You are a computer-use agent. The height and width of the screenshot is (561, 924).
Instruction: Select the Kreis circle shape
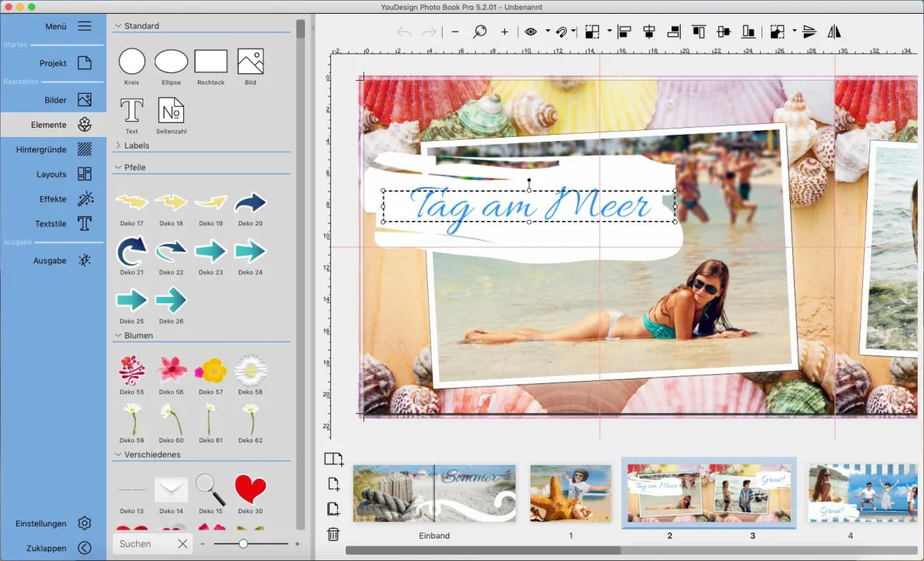coord(132,62)
